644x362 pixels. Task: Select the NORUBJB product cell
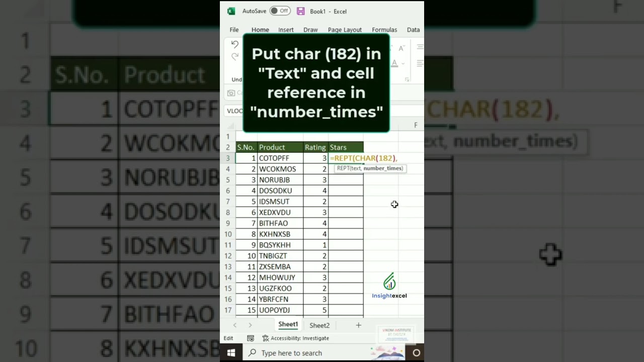[x=280, y=180]
